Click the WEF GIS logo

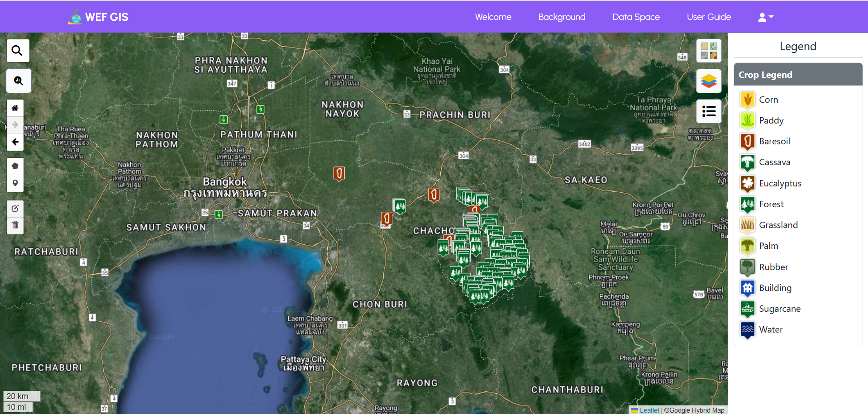pos(98,17)
